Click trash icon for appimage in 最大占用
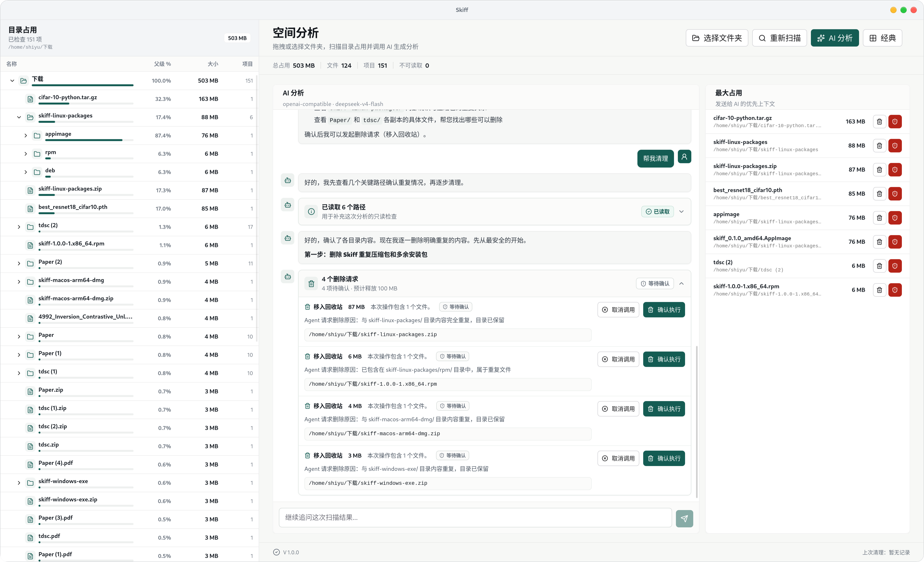This screenshot has height=562, width=924. 879,217
